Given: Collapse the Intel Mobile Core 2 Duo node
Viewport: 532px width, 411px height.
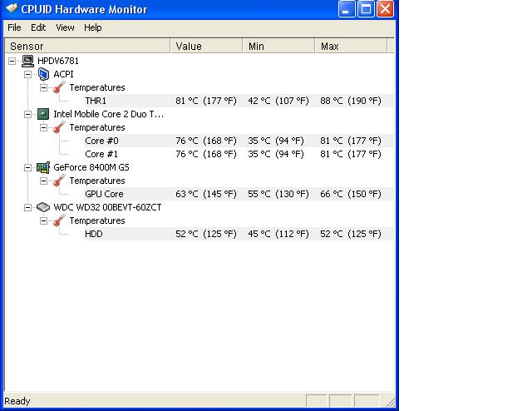Looking at the screenshot, I should [27, 114].
